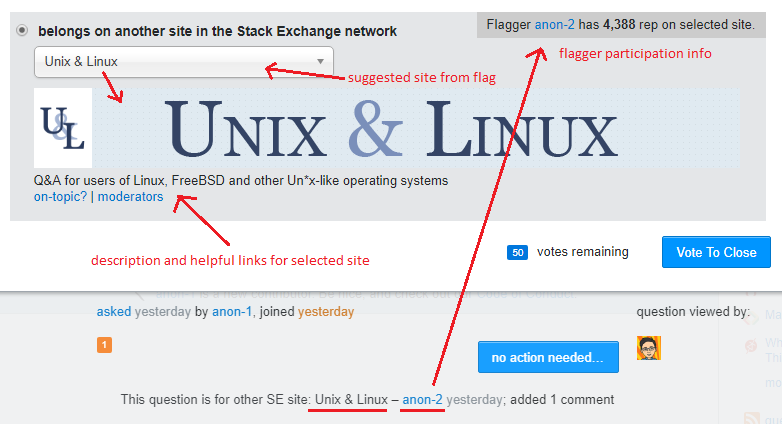Open the Unix & Linux site dropdown
The height and width of the screenshot is (424, 782).
tap(184, 62)
